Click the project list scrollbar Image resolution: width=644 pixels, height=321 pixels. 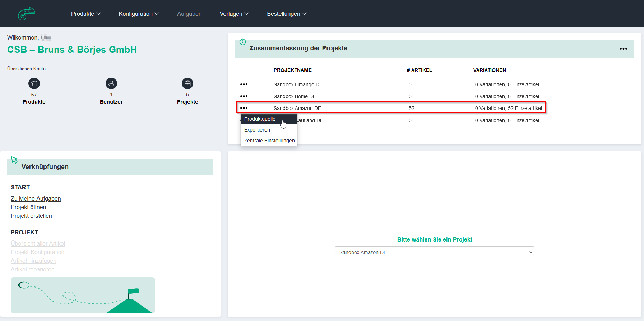(633, 100)
